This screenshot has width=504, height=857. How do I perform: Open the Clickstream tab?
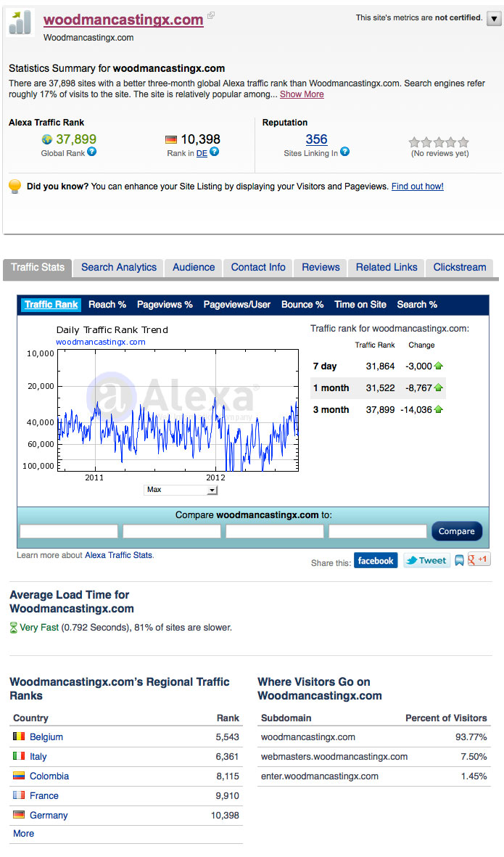[460, 268]
